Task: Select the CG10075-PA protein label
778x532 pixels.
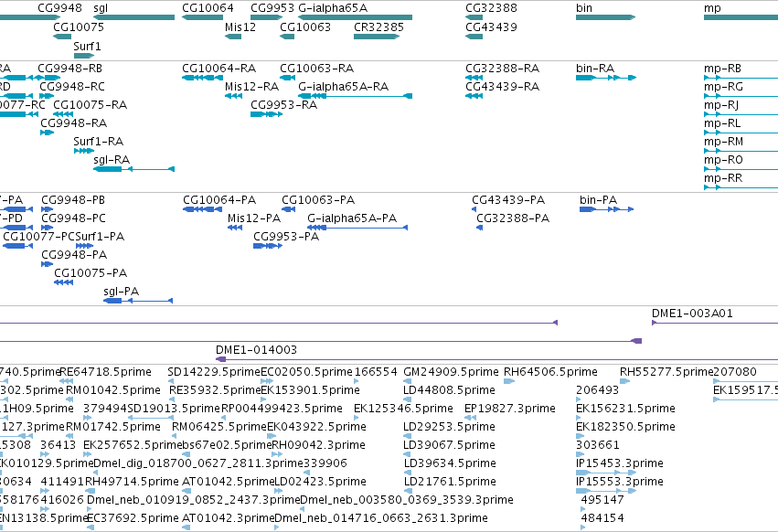Action: (x=91, y=273)
